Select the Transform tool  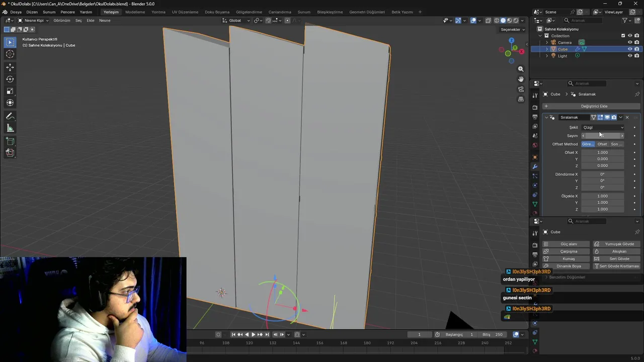(10, 103)
